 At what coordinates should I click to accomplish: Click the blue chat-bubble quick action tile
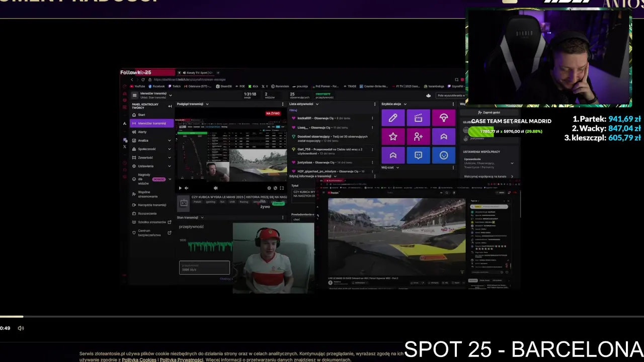(x=418, y=155)
